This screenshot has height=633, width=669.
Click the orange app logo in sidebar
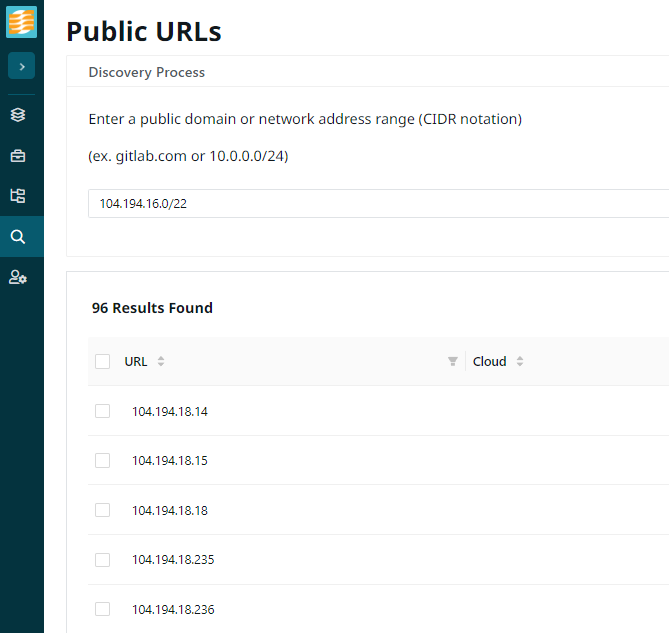(x=21, y=22)
